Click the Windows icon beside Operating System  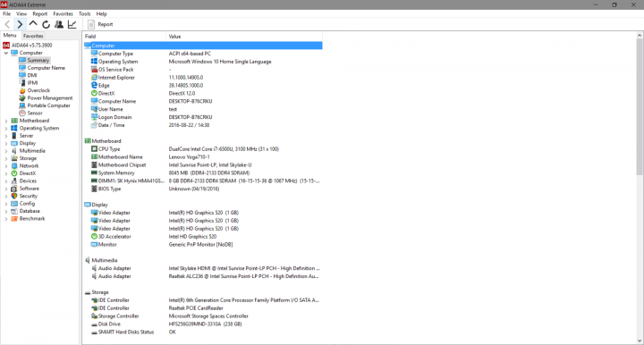click(94, 62)
